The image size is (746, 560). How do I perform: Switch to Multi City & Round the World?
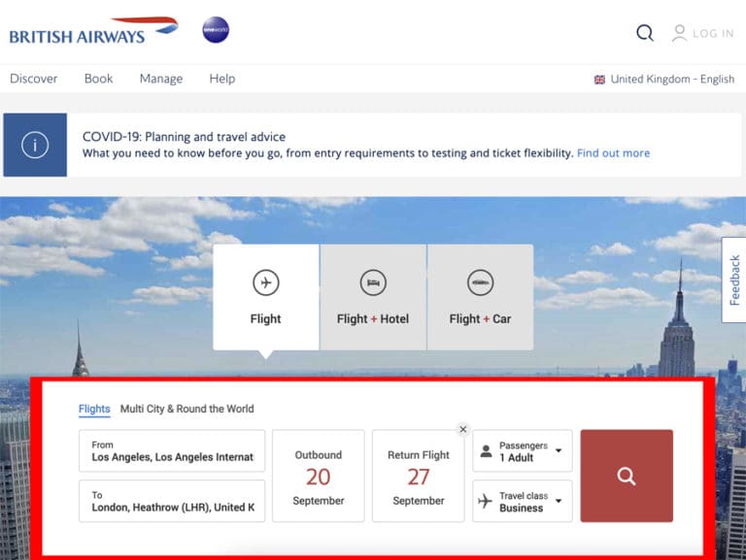[x=186, y=409]
